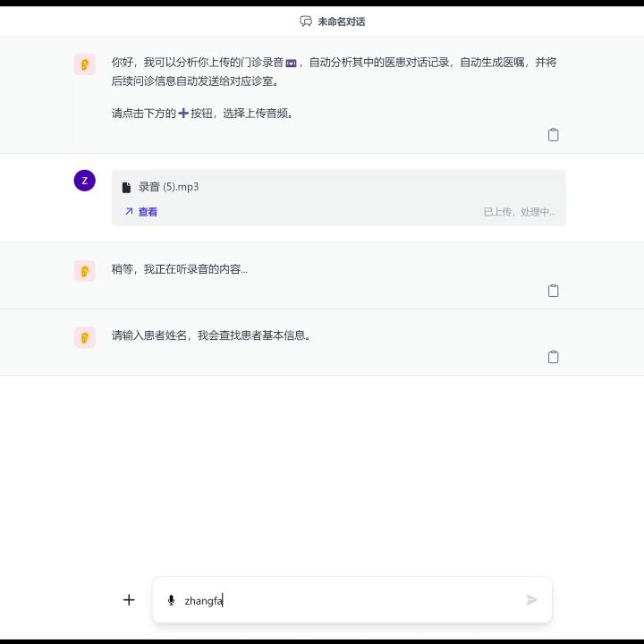Image resolution: width=644 pixels, height=644 pixels.
Task: Copy the greeting message via clipboard icon
Action: click(554, 135)
